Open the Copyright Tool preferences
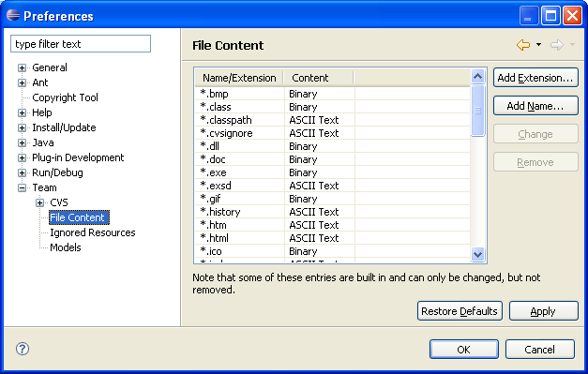 point(65,97)
